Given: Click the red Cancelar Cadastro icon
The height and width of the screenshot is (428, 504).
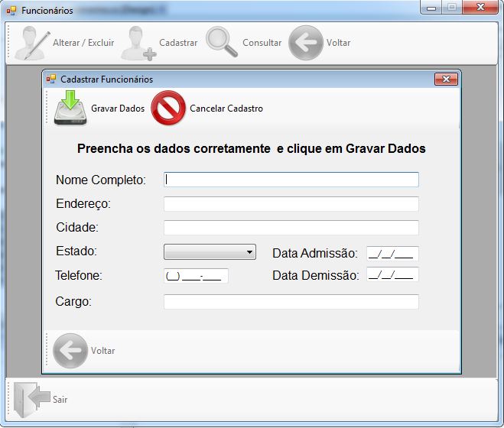Looking at the screenshot, I should point(168,109).
